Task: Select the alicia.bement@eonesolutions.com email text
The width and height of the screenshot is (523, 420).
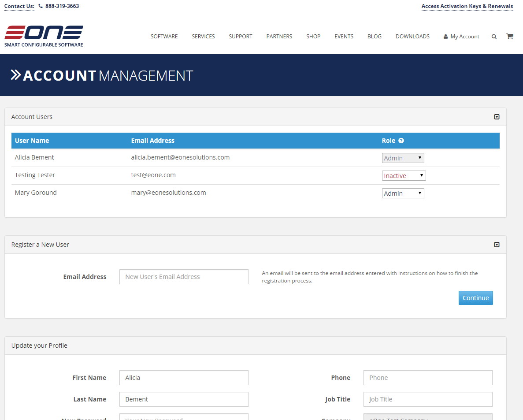Action: point(180,157)
